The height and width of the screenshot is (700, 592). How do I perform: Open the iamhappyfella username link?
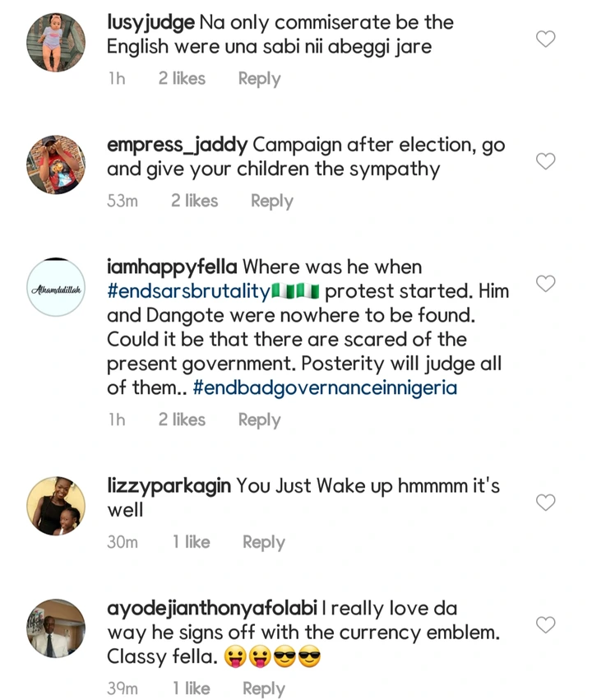pos(172,267)
